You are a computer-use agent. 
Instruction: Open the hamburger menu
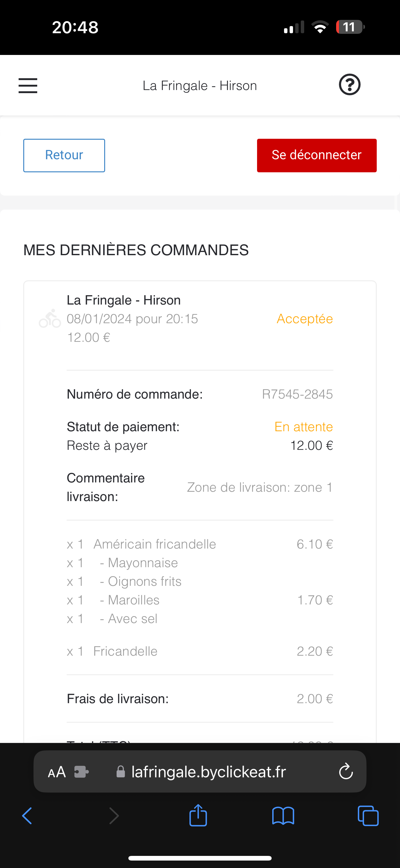(28, 86)
